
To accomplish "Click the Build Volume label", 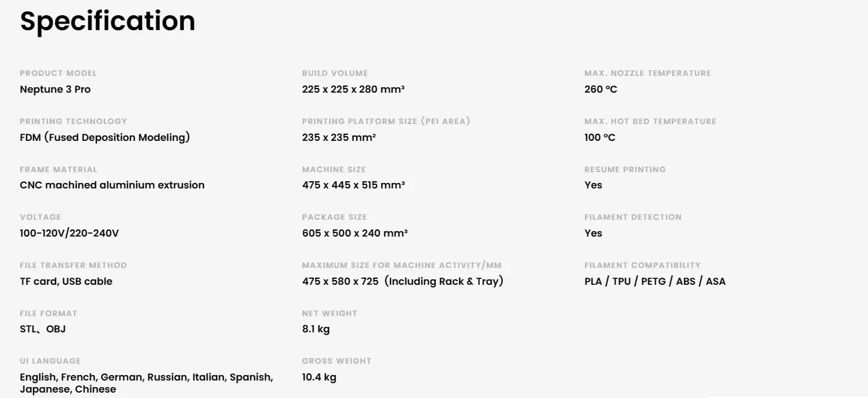I will click(334, 73).
